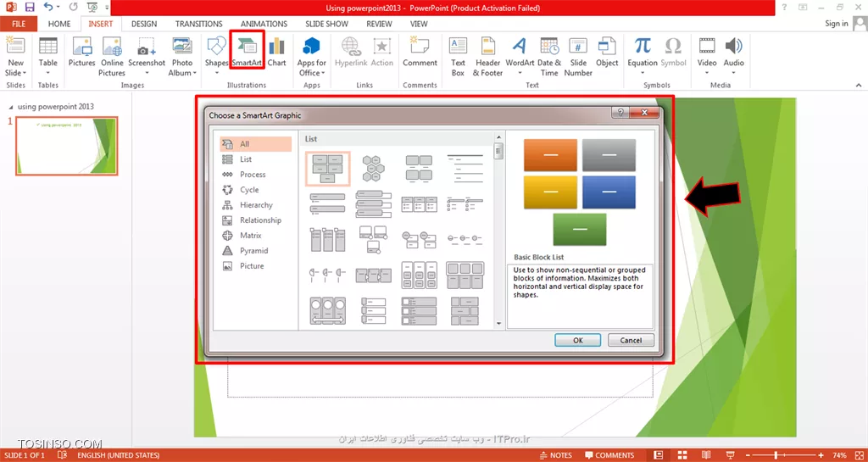Select the Matrix category
Viewport: 868px width, 462px height.
click(x=256, y=235)
